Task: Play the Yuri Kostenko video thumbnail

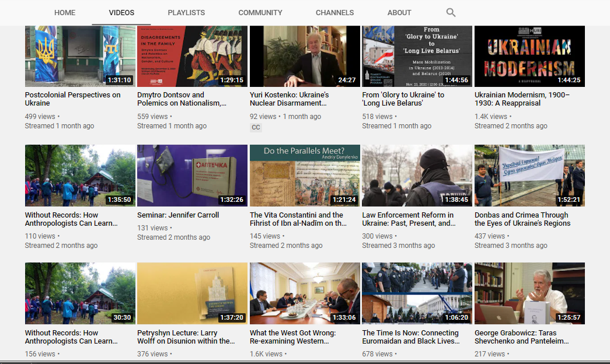Action: (305, 56)
